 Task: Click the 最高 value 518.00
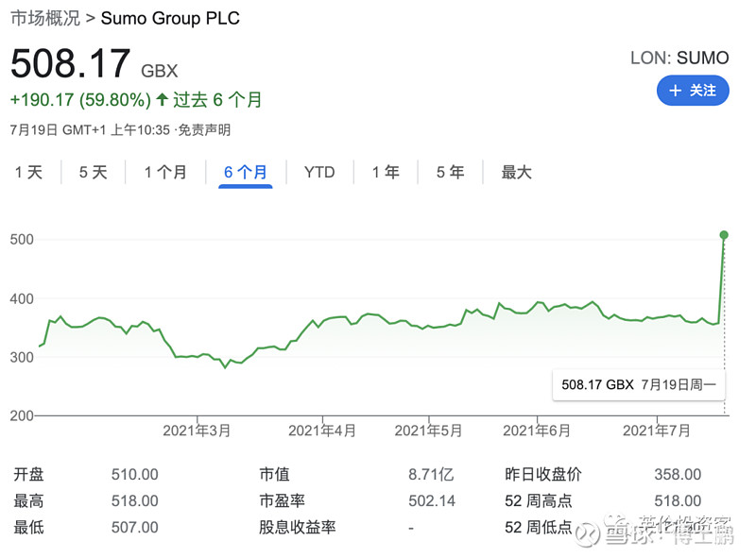point(134,501)
